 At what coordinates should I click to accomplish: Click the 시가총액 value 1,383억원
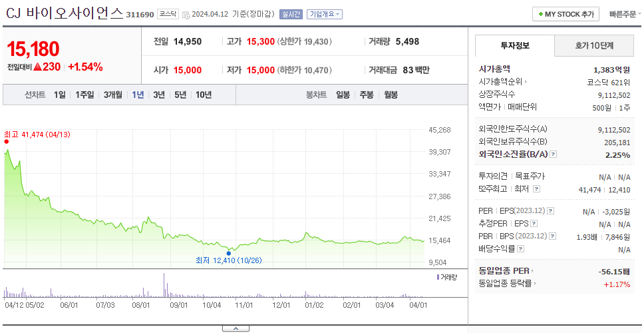click(x=612, y=69)
